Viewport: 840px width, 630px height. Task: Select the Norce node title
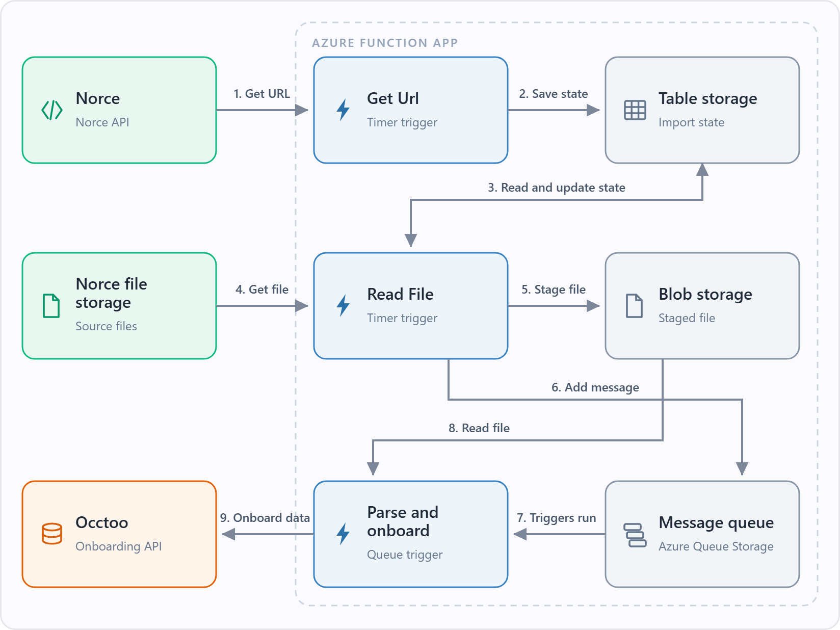(x=98, y=98)
